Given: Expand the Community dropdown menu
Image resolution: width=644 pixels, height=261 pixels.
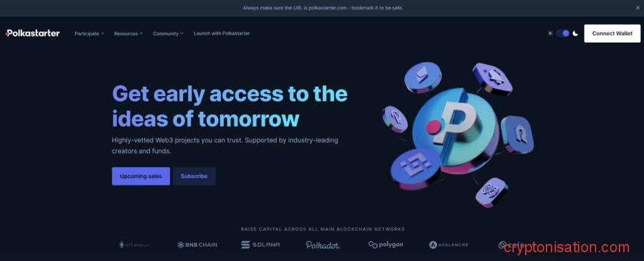Looking at the screenshot, I should (168, 33).
